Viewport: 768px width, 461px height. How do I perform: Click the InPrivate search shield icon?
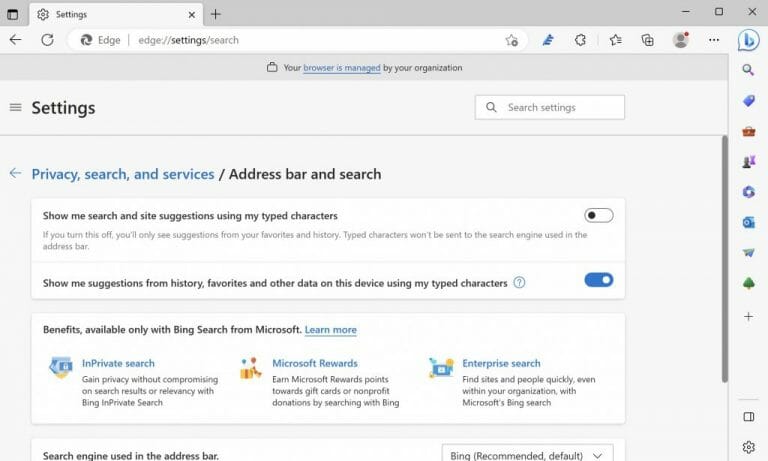tap(61, 367)
